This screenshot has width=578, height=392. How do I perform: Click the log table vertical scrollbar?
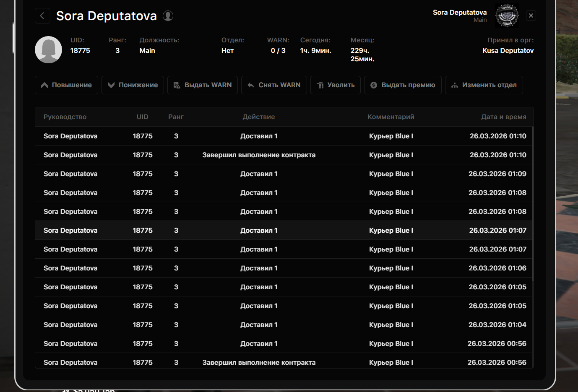click(x=533, y=201)
